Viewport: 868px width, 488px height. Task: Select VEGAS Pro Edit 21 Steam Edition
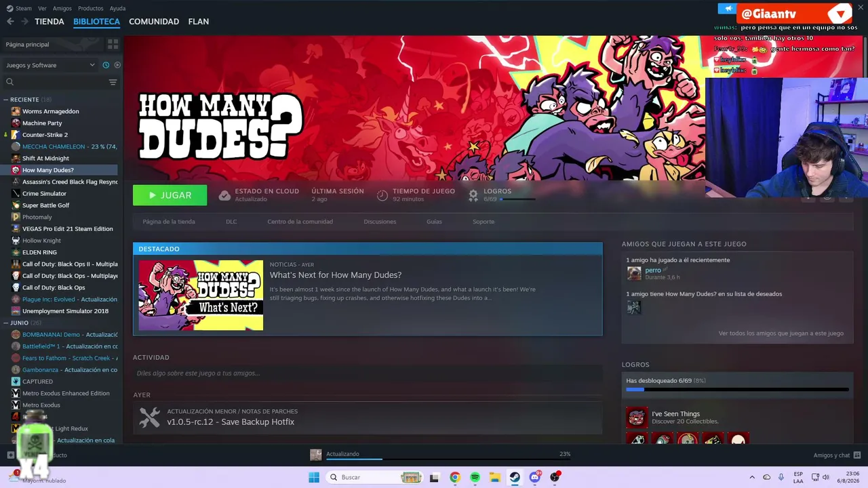click(67, 229)
